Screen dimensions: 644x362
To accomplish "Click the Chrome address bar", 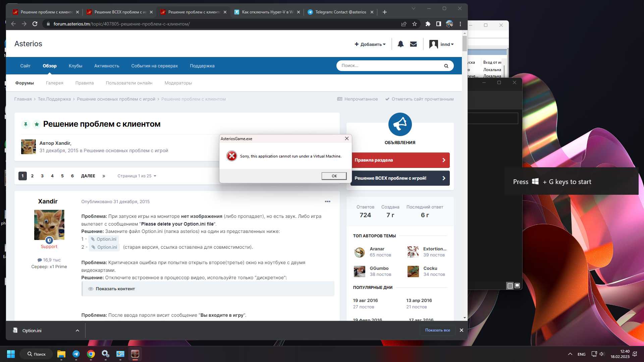I will 221,24.
